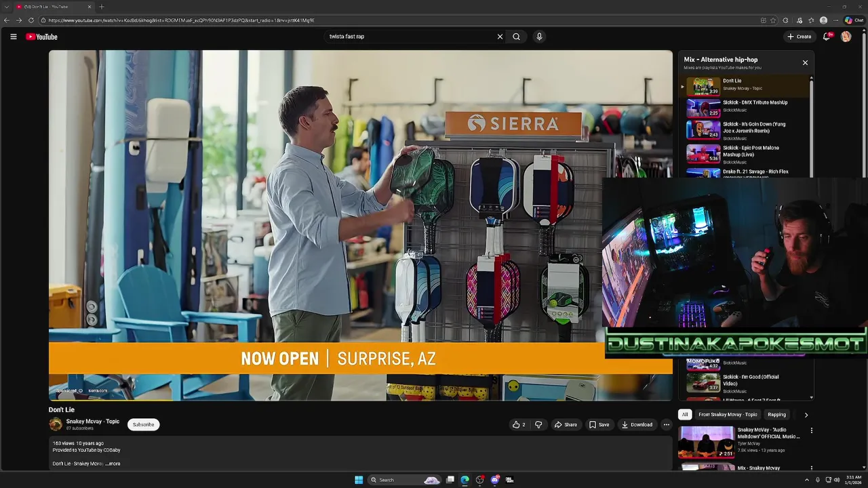The width and height of the screenshot is (868, 488).
Task: Select the From Snakey Mcvay - Topic chip
Action: (728, 415)
